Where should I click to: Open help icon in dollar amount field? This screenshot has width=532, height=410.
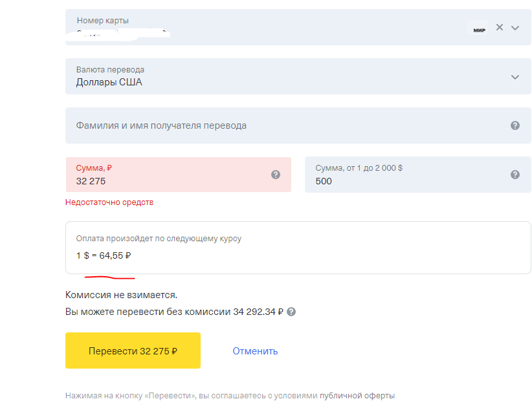pos(515,175)
